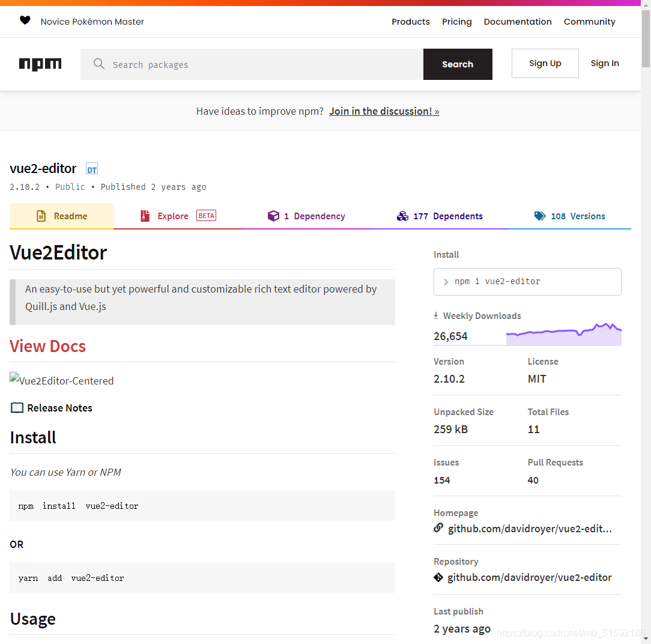The image size is (651, 644).
Task: Open the Repository github.com/davidroyer/vue2-editor link
Action: pyautogui.click(x=530, y=577)
